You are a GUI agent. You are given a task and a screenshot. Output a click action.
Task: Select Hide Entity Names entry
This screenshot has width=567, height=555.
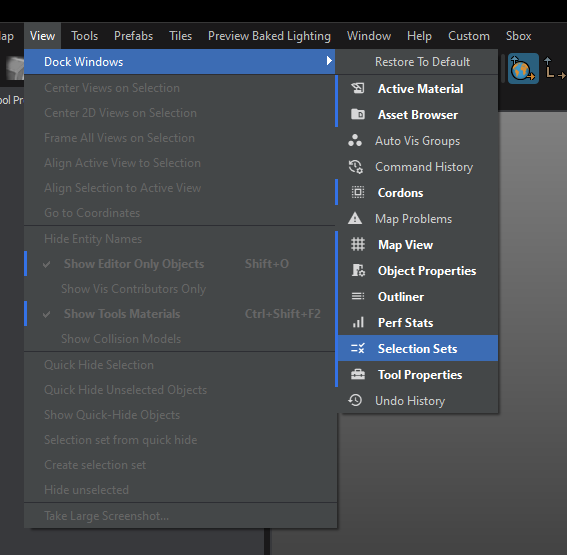pyautogui.click(x=180, y=239)
